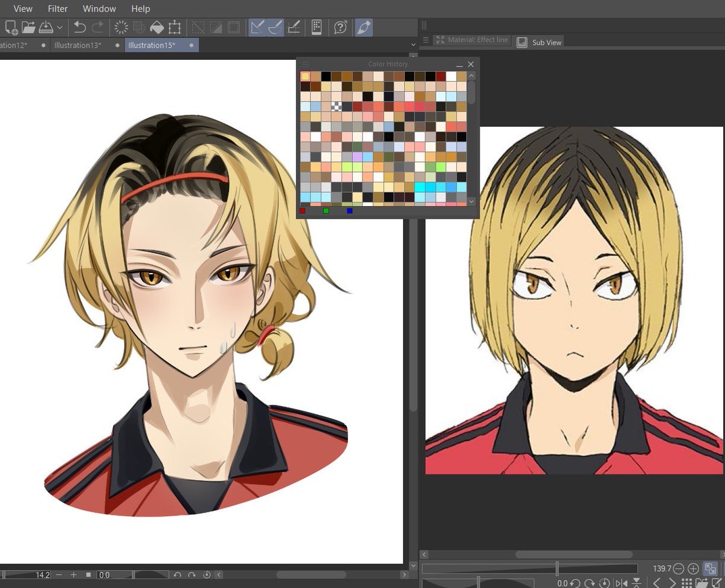Pick the transparent checkered swatch
This screenshot has width=725, height=588.
click(x=337, y=106)
